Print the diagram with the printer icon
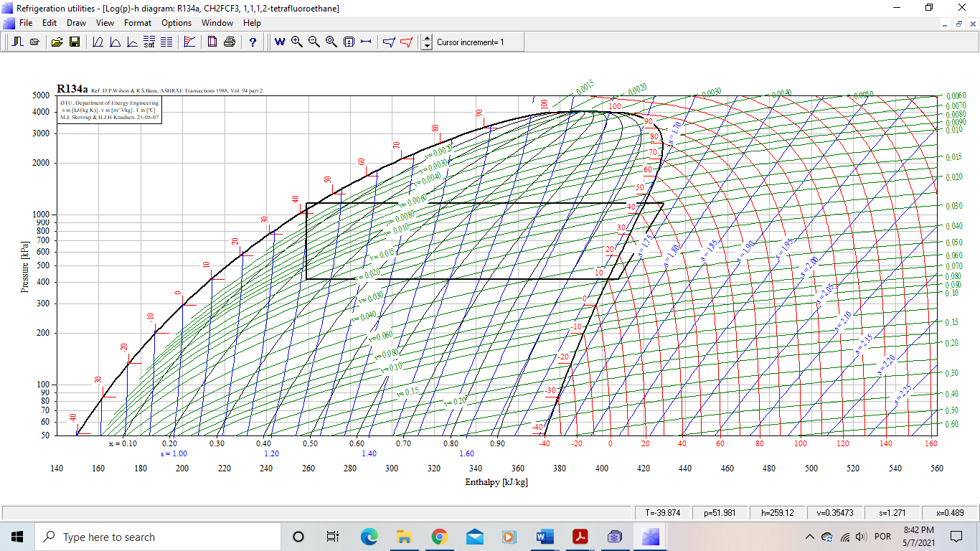Screen dimensions: 980x551 click(x=229, y=42)
